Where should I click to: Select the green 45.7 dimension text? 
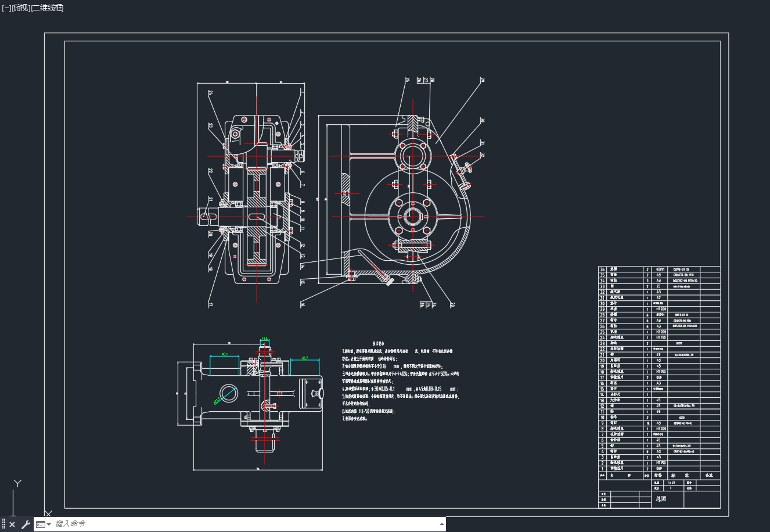[x=305, y=358]
